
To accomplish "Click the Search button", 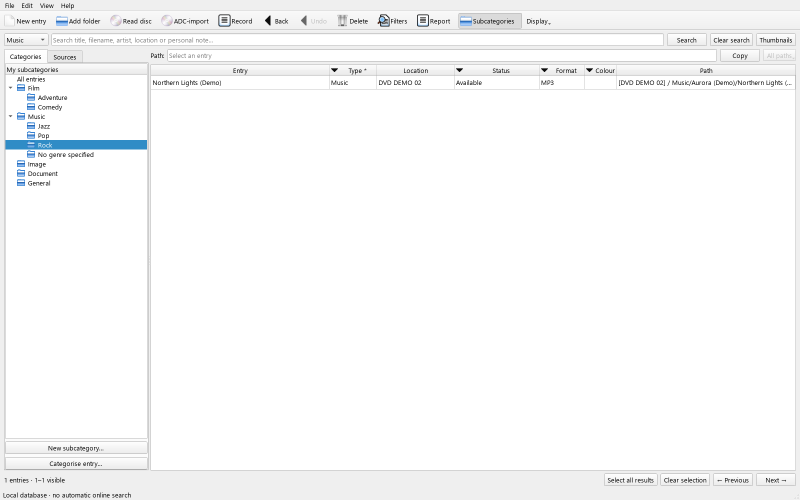I will 686,40.
